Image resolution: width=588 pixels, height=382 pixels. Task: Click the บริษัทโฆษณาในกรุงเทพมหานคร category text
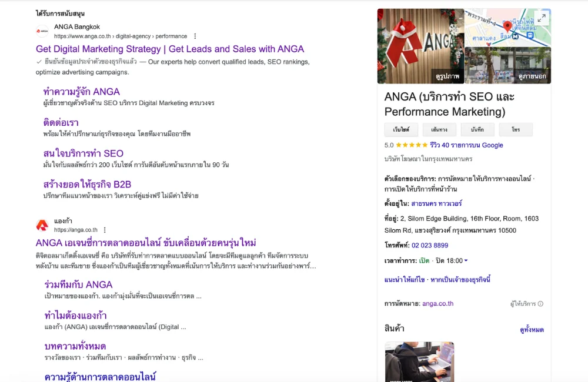pos(428,159)
